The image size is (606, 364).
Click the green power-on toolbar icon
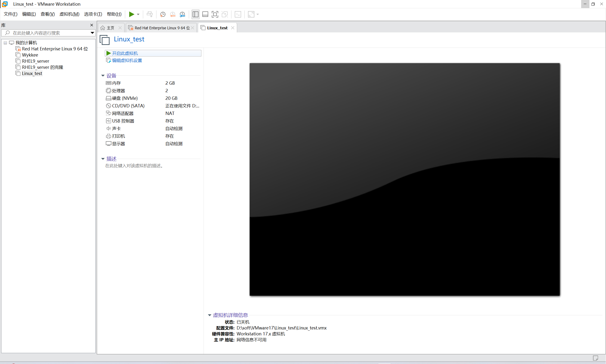(132, 14)
